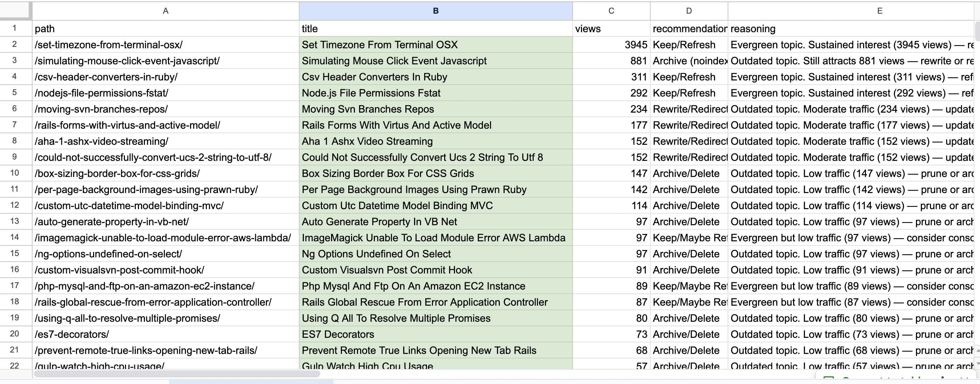
Task: Click the 'recommendation' header cell
Action: pos(688,29)
